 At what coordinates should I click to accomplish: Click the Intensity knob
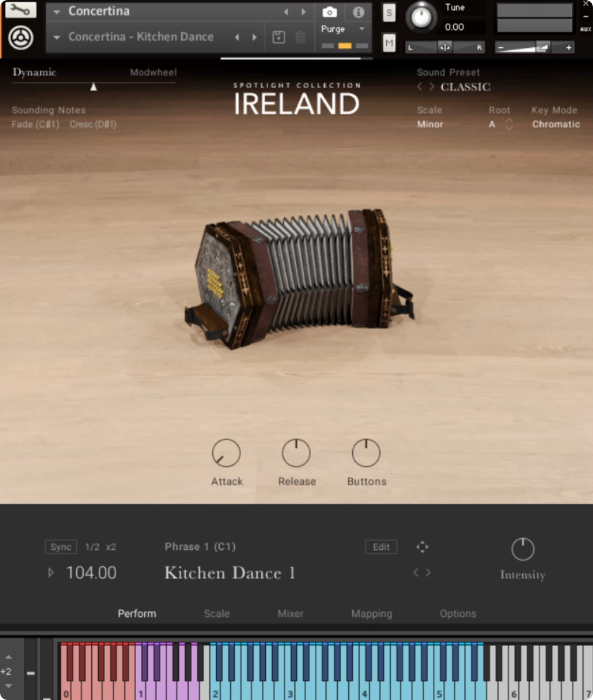(523, 549)
